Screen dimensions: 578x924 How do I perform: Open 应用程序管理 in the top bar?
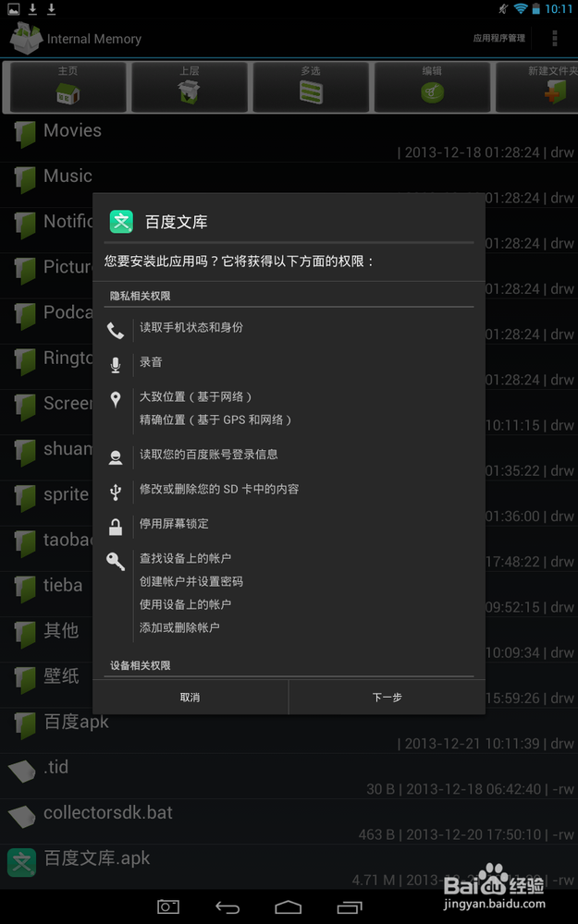coord(499,38)
